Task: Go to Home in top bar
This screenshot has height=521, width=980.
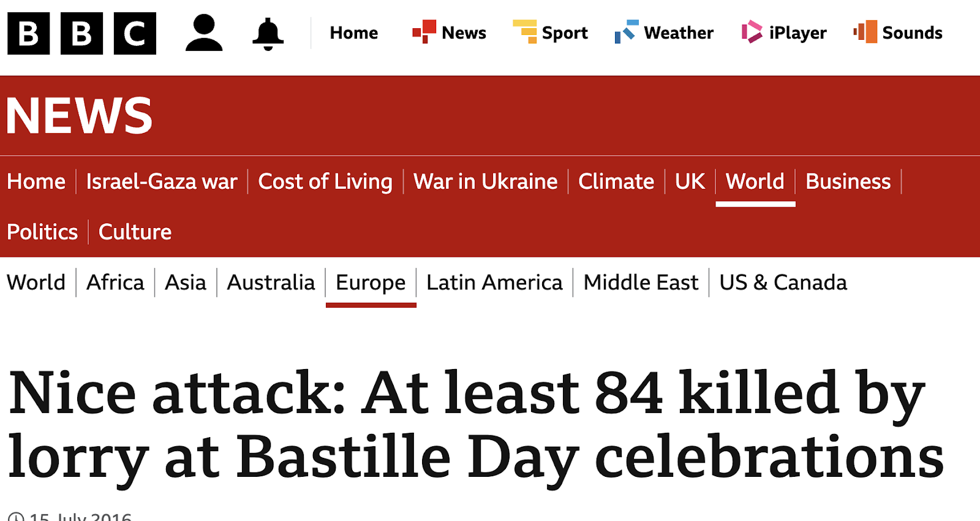Action: pyautogui.click(x=353, y=33)
